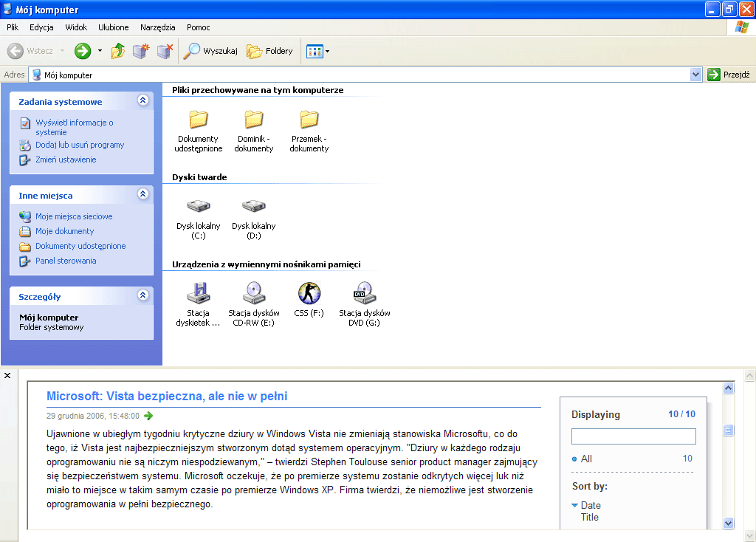Open the Forward history dropdown arrow
Viewport: 756px width, 542px height.
click(100, 51)
